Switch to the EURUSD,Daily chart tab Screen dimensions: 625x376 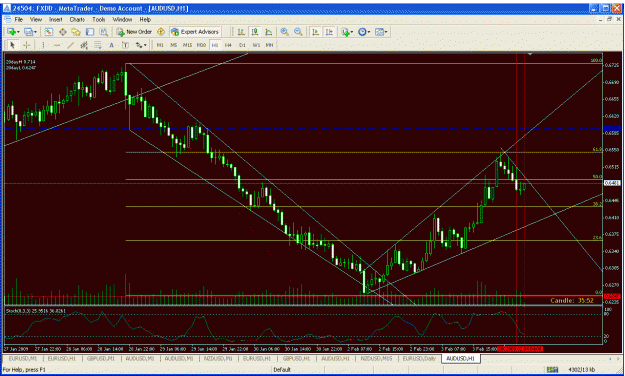pos(419,359)
